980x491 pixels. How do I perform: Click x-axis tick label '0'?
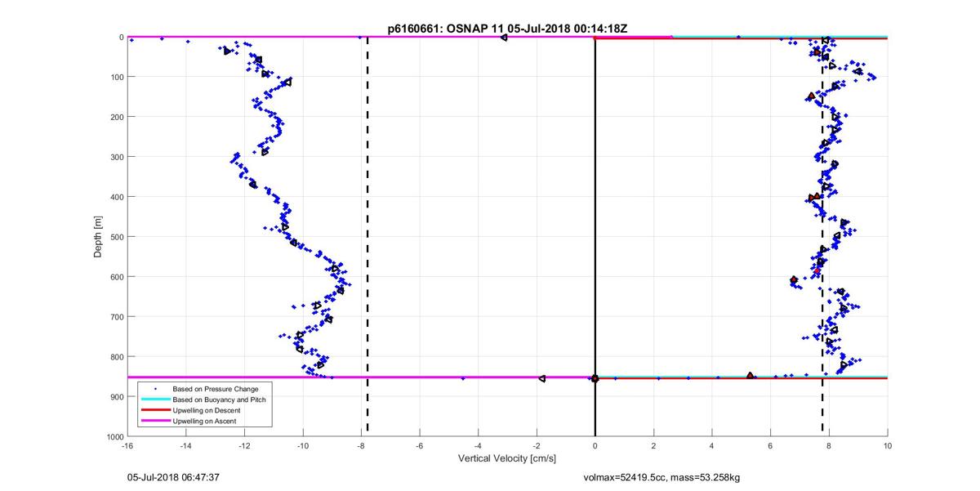click(x=595, y=446)
